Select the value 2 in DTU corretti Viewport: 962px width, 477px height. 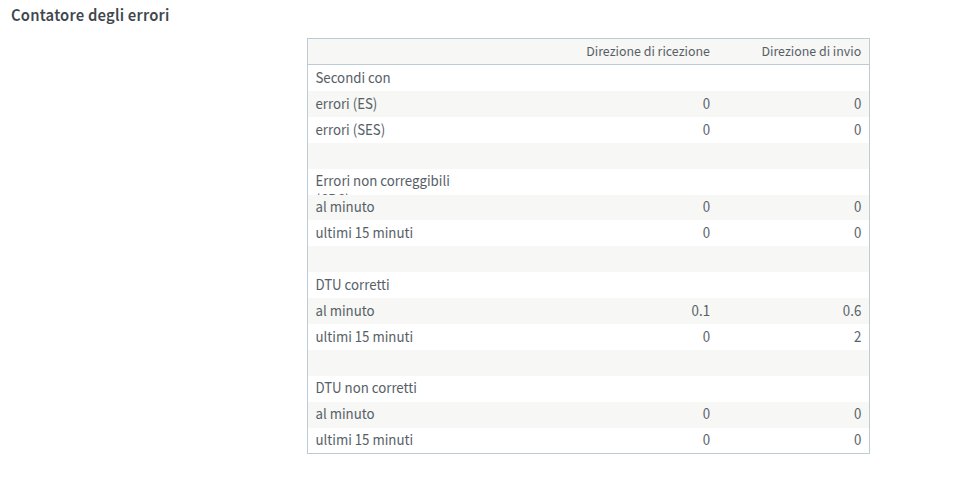[x=857, y=337]
